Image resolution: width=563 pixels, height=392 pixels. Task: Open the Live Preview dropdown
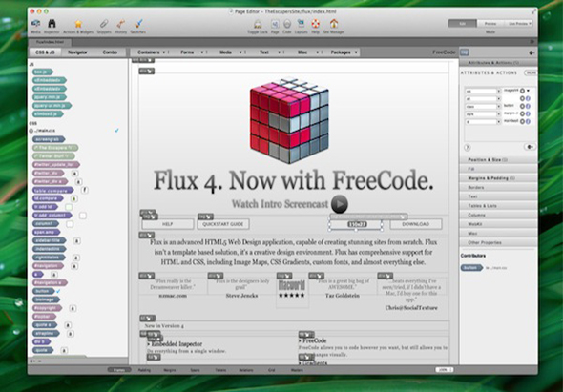(518, 23)
